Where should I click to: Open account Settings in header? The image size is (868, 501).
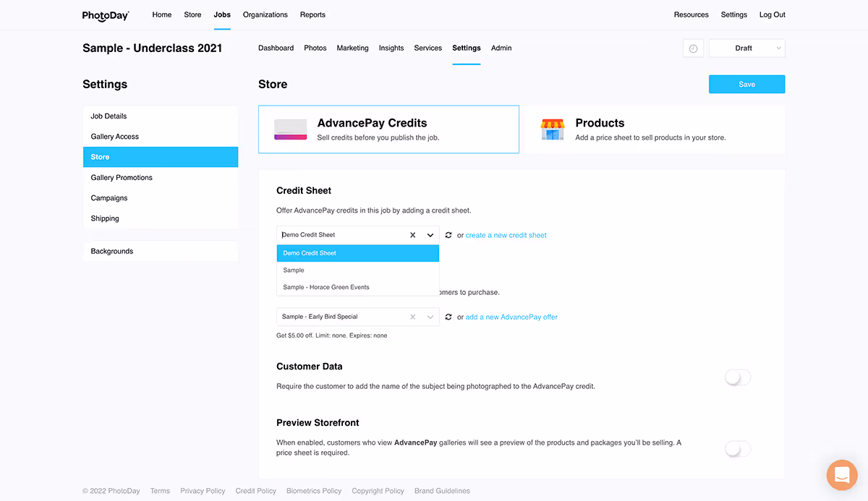pyautogui.click(x=734, y=14)
